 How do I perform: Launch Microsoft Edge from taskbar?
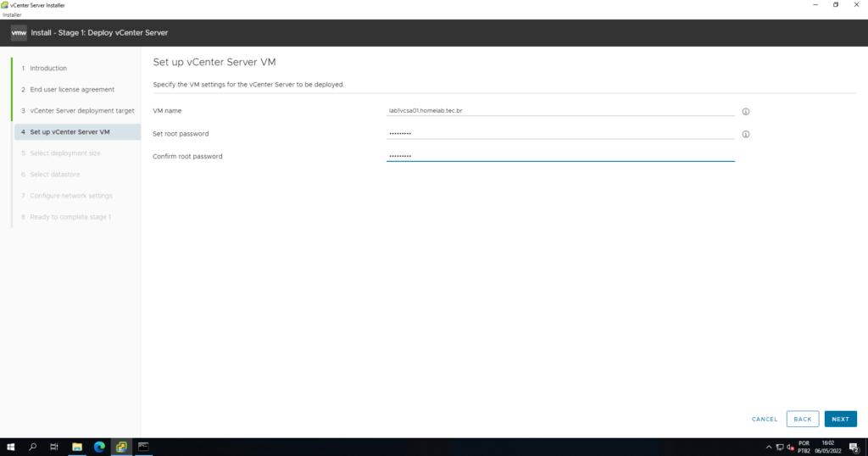pyautogui.click(x=99, y=447)
